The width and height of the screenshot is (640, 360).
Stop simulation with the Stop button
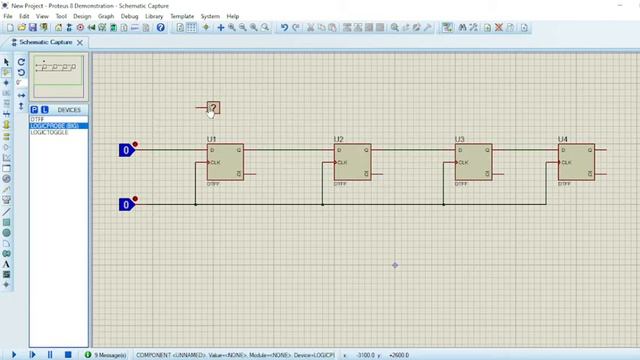click(68, 355)
